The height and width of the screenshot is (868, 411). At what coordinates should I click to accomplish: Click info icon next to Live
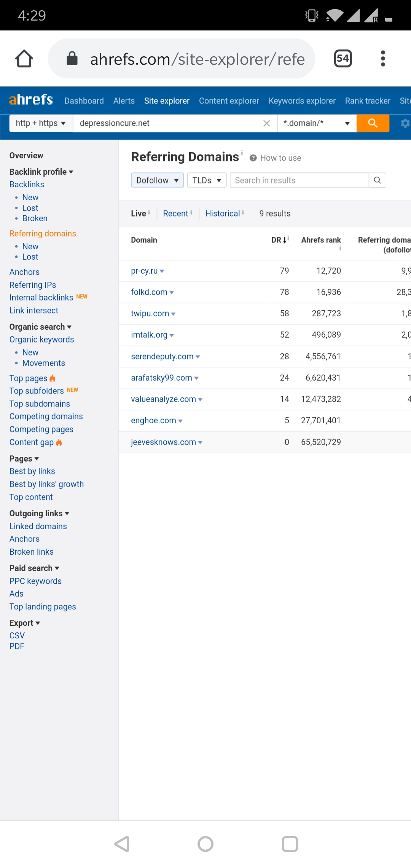pyautogui.click(x=149, y=212)
